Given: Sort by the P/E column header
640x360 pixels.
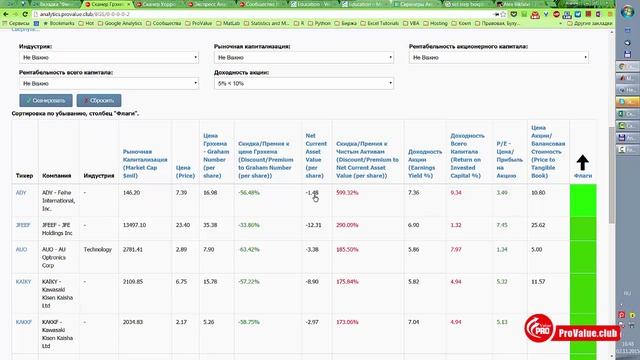Looking at the screenshot, I should [x=509, y=160].
